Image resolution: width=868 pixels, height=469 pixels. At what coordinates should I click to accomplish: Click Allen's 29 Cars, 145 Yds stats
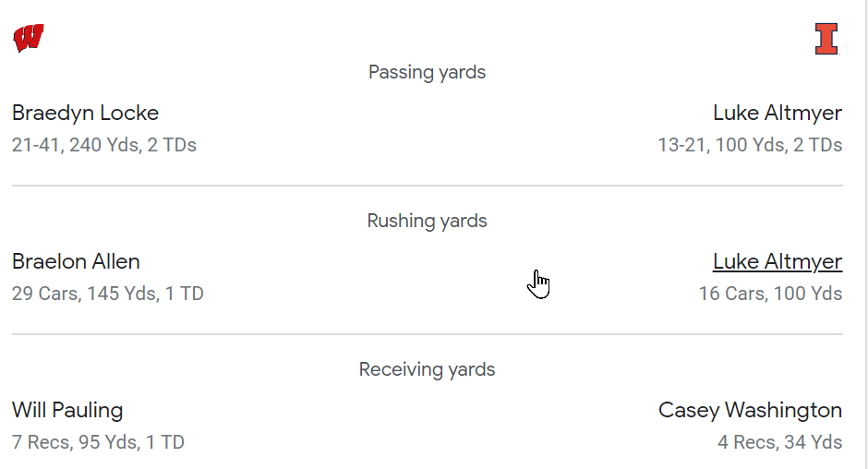(x=108, y=294)
